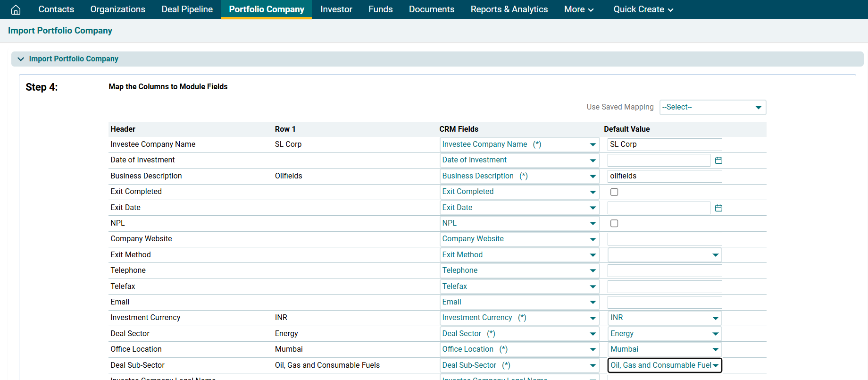Open Office Location Mumbai default dropdown
This screenshot has width=868, height=380.
[x=664, y=349]
